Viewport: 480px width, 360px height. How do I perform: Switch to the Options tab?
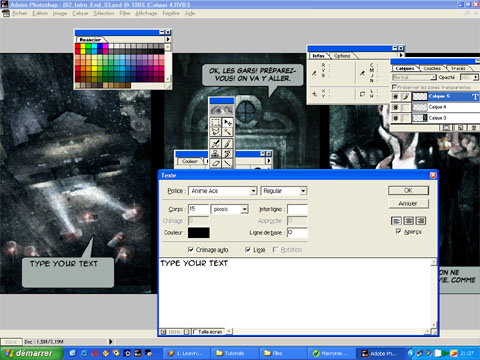tap(342, 56)
